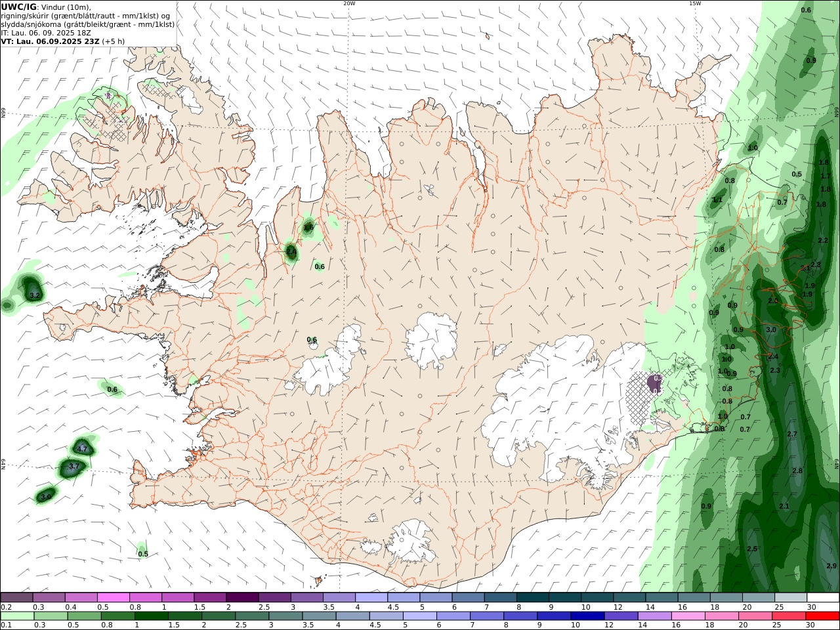Pick the light grey 25 mm snow legend swatch
This screenshot has width=840, height=630.
(791, 598)
